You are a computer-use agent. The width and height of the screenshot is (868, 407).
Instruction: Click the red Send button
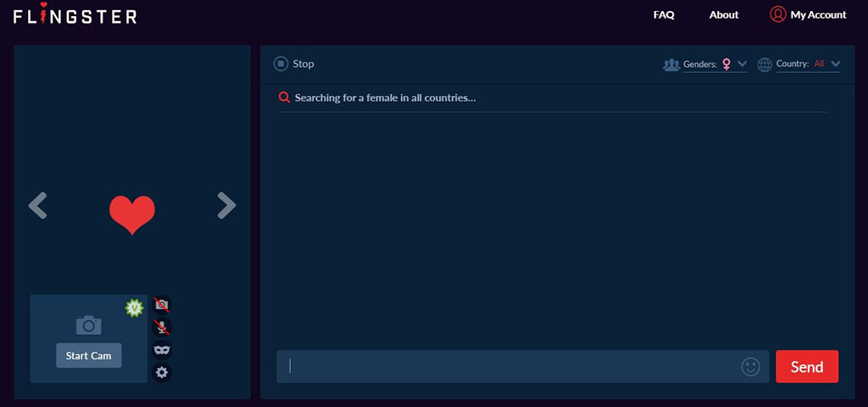[807, 366]
